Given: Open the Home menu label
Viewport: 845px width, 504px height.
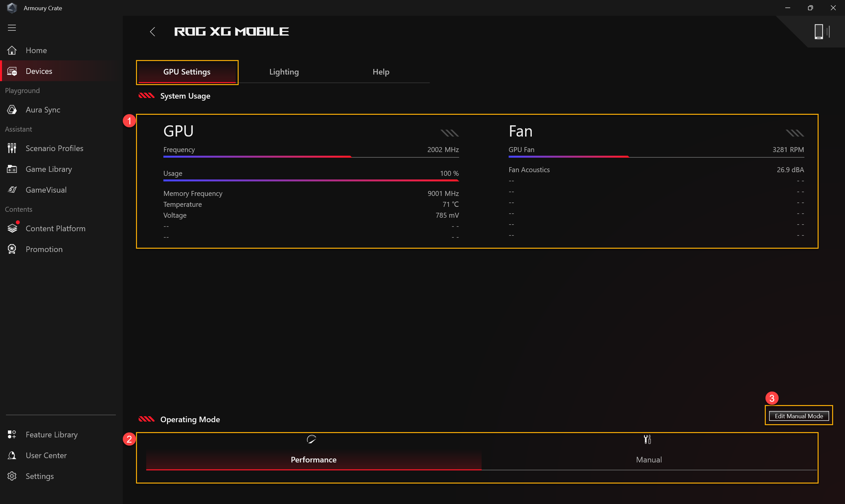Looking at the screenshot, I should click(x=36, y=50).
